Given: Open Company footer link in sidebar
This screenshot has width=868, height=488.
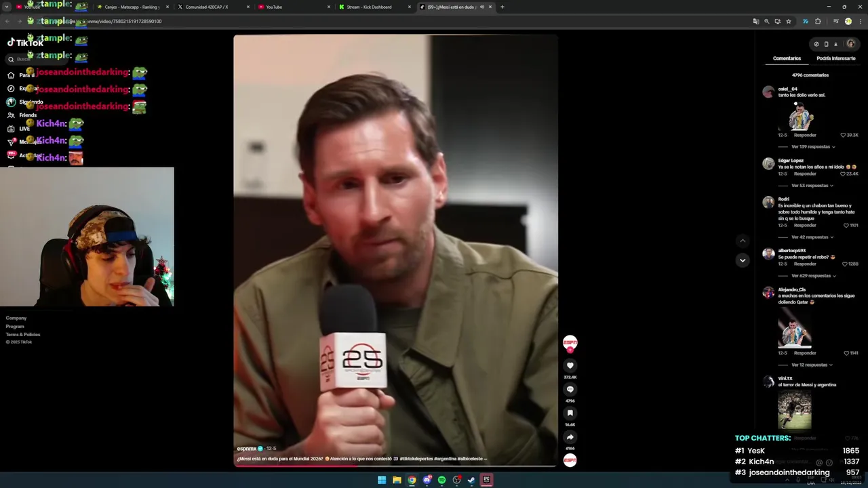Looking at the screenshot, I should [x=16, y=318].
